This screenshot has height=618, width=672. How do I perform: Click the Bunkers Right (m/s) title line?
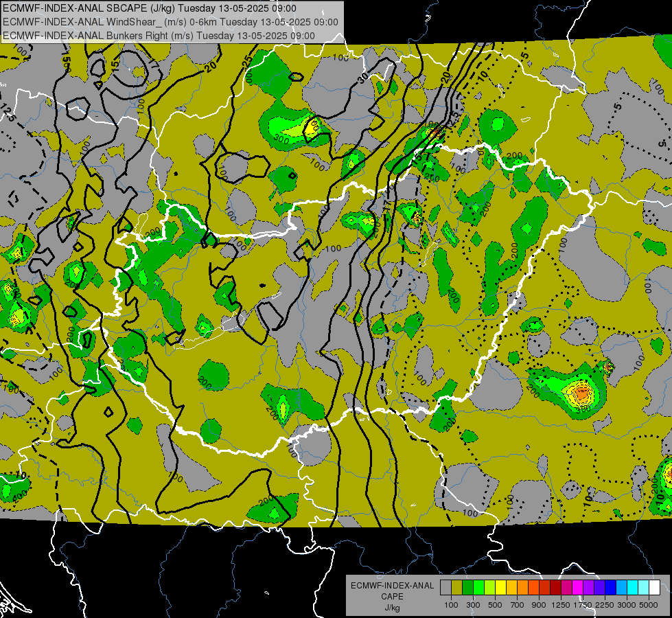[159, 36]
